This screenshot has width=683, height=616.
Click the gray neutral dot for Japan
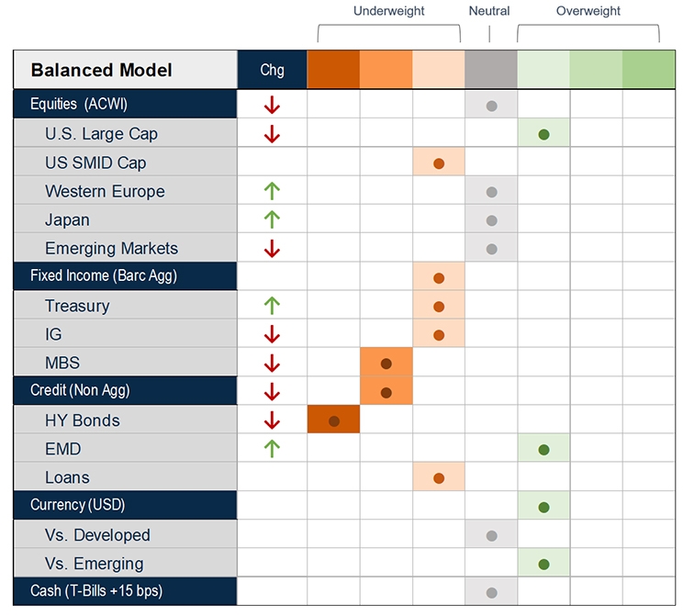(491, 220)
